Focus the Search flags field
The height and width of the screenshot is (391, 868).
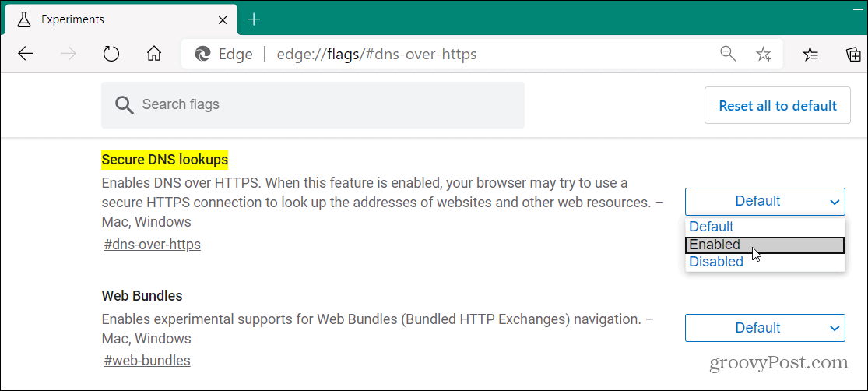click(313, 104)
